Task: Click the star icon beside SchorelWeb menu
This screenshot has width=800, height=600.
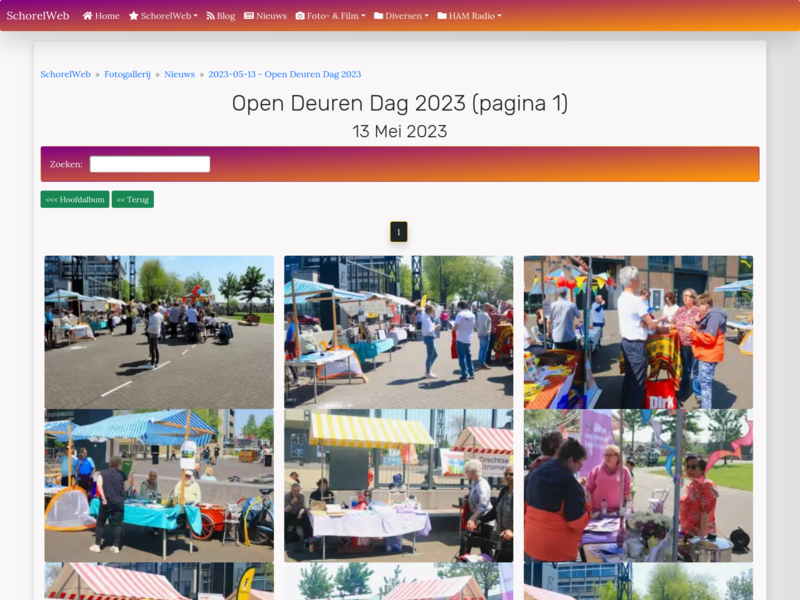Action: (x=134, y=16)
